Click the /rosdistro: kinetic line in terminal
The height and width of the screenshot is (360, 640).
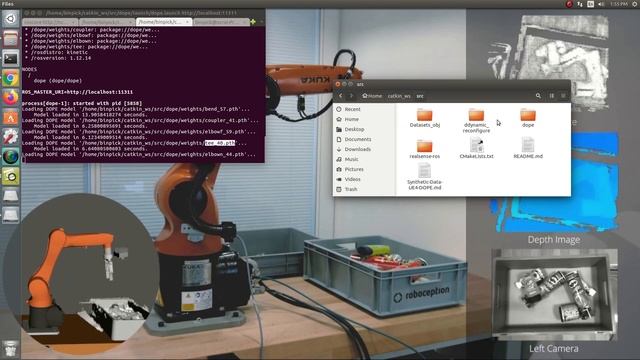56,52
